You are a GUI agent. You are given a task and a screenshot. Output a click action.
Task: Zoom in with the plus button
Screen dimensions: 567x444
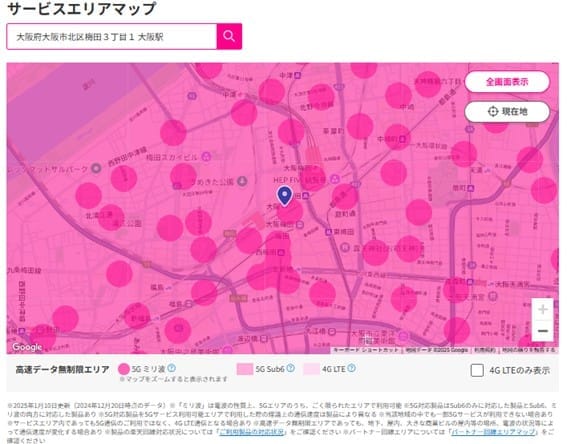coord(542,309)
